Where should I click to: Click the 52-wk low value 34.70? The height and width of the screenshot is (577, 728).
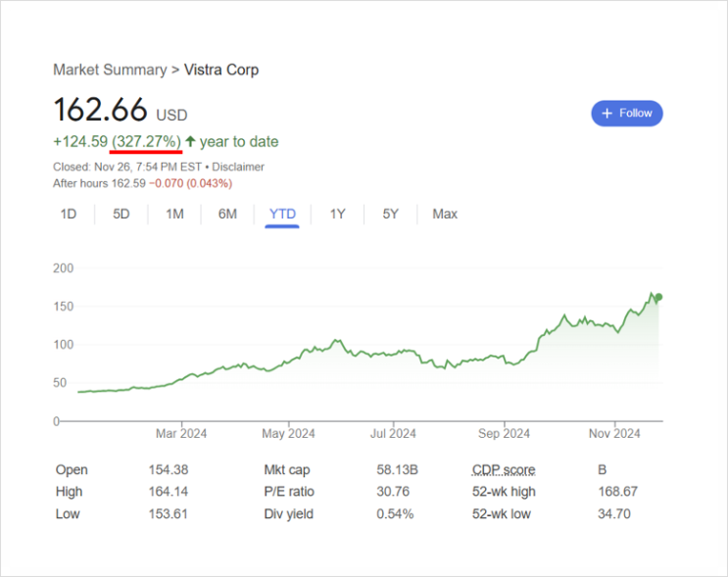click(613, 514)
